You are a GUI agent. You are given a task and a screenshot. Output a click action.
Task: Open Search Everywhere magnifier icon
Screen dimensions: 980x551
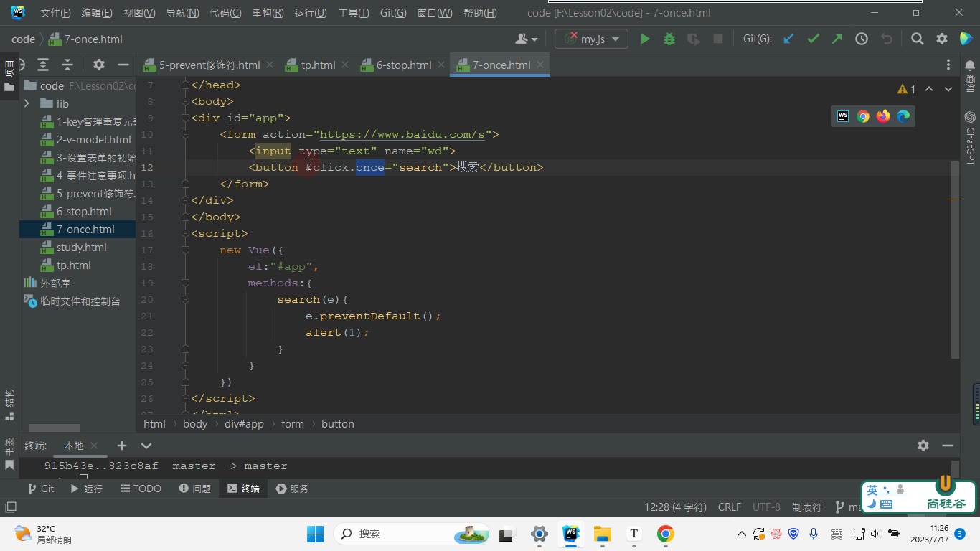pos(917,39)
